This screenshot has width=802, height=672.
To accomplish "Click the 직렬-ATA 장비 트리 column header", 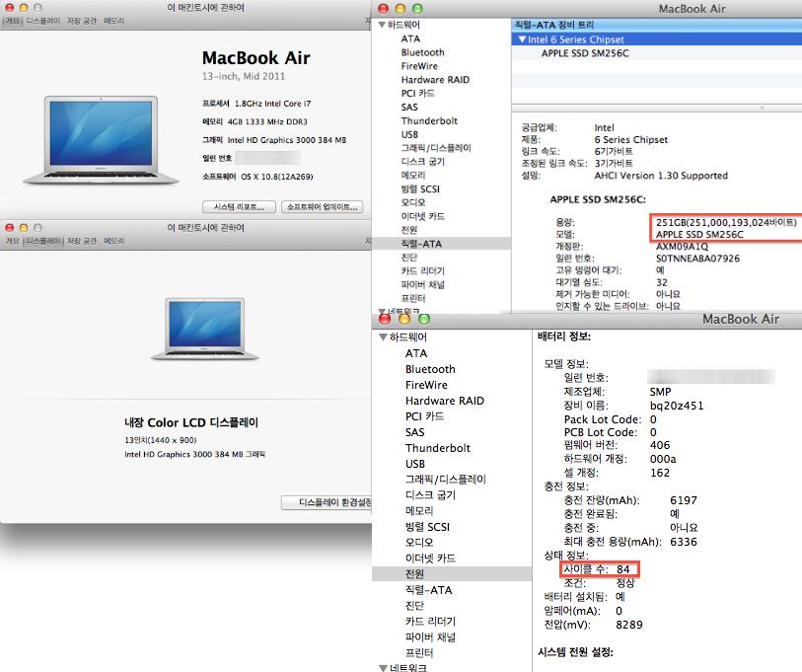I will click(657, 25).
